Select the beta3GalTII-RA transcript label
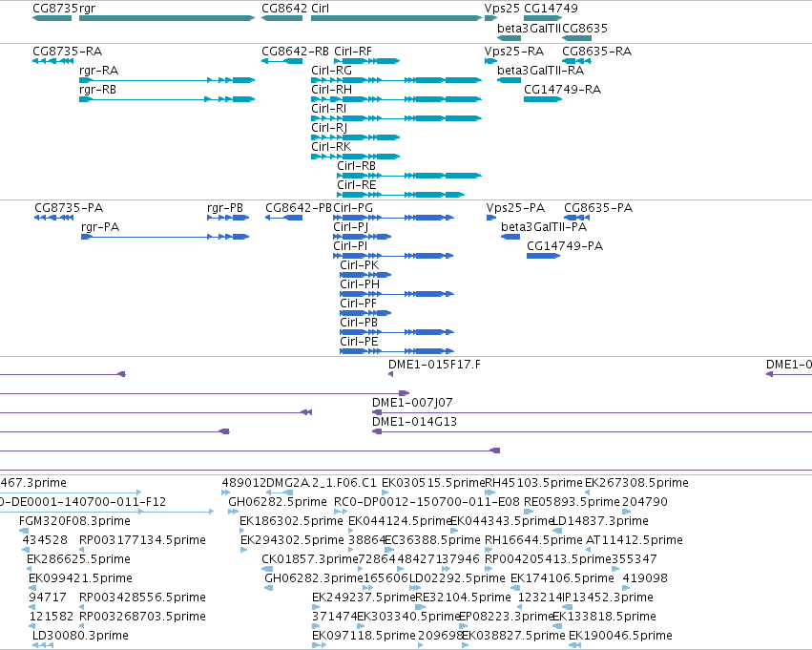Image resolution: width=812 pixels, height=650 pixels. click(541, 71)
